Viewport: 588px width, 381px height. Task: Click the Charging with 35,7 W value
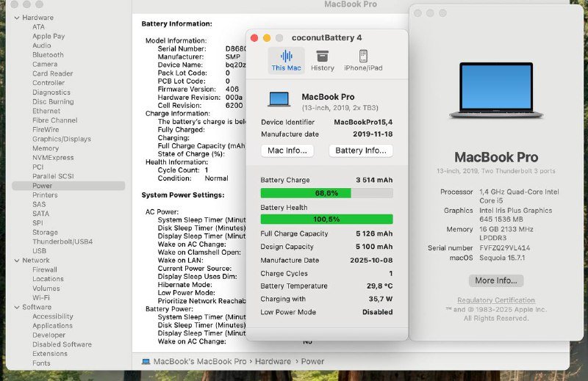coord(381,299)
